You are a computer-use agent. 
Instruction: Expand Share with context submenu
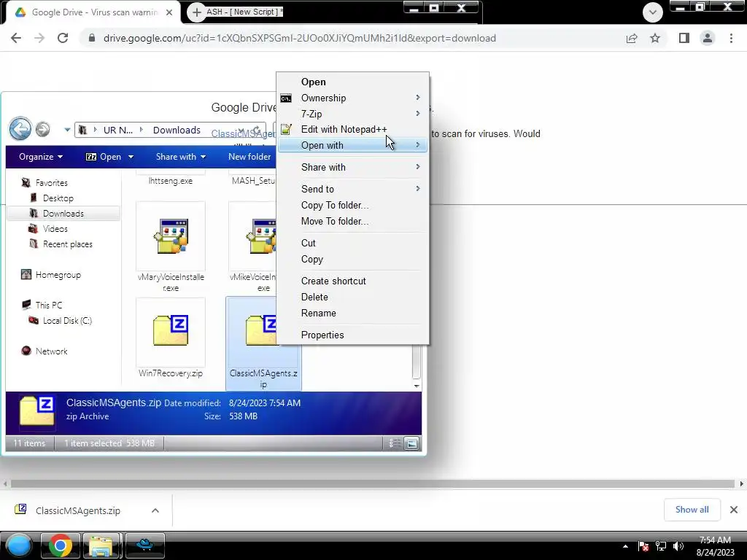click(352, 167)
